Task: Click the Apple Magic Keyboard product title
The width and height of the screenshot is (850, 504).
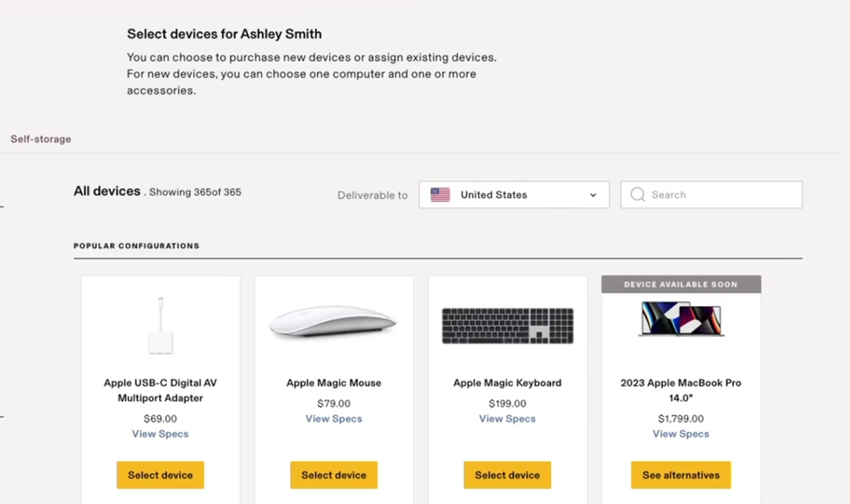Action: pos(507,383)
